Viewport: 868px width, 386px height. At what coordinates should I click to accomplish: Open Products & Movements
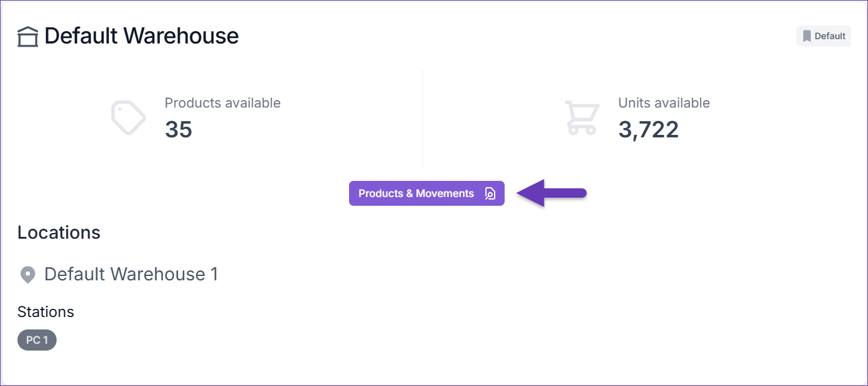click(x=427, y=193)
